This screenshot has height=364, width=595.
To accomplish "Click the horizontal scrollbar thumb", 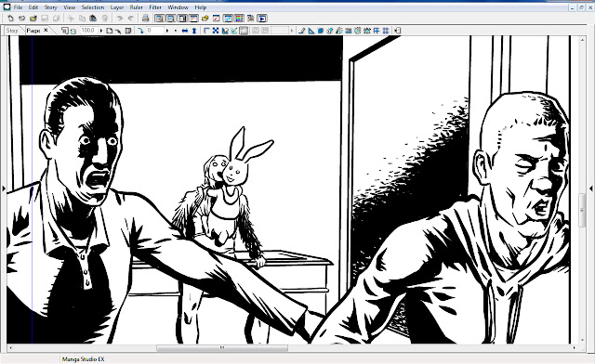I will (222, 347).
